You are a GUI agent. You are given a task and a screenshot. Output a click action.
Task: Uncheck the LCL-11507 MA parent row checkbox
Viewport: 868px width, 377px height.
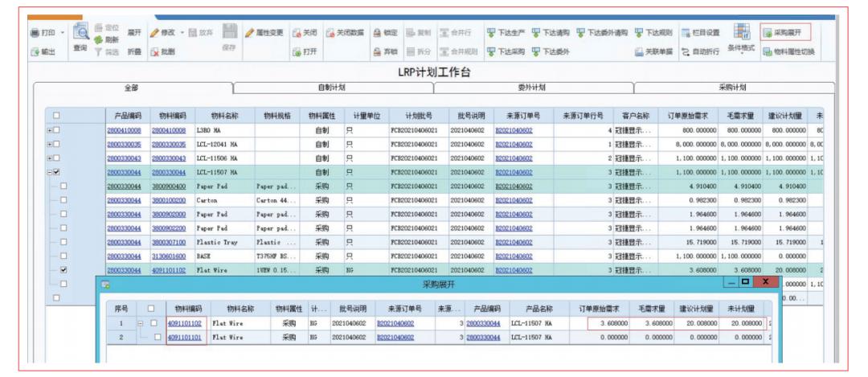click(56, 172)
